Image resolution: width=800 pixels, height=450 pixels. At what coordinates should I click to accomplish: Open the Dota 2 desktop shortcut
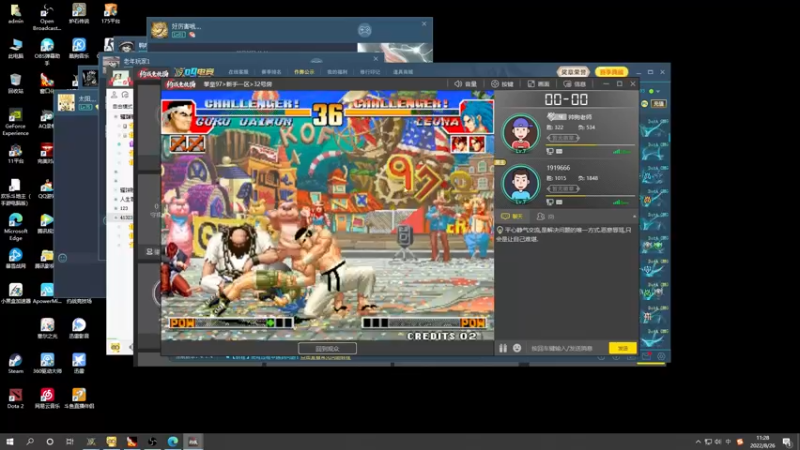coord(15,398)
